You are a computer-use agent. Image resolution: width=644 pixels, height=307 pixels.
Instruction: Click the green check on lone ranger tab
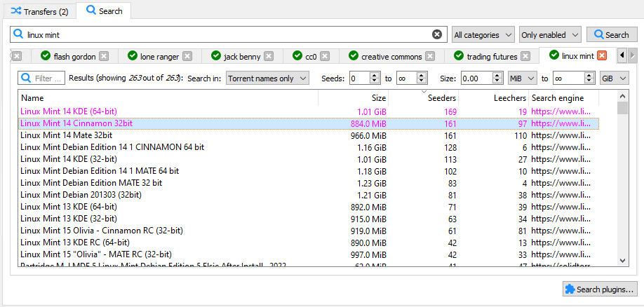click(x=133, y=56)
